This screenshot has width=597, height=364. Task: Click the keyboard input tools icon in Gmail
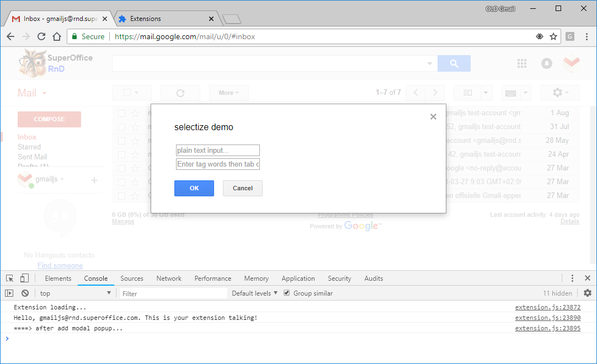coord(511,93)
